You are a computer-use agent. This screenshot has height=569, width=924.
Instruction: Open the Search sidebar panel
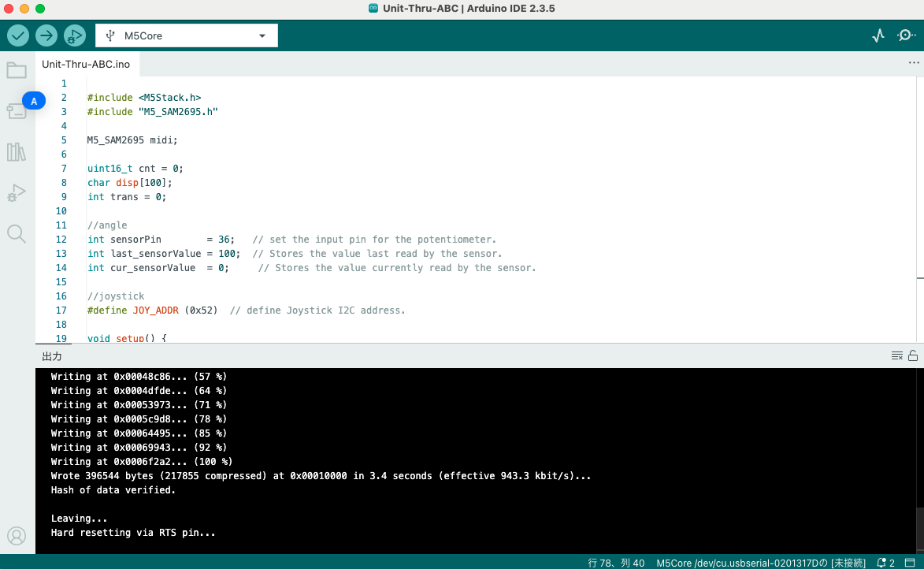[17, 233]
